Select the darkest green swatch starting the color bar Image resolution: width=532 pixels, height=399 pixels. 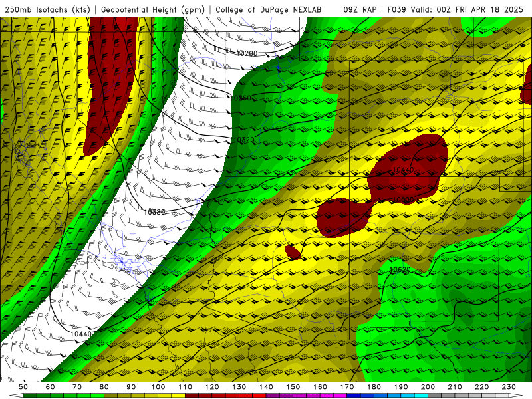coord(30,396)
